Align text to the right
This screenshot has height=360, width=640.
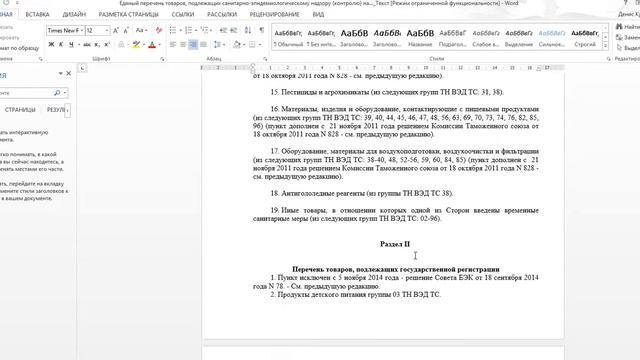tap(193, 44)
